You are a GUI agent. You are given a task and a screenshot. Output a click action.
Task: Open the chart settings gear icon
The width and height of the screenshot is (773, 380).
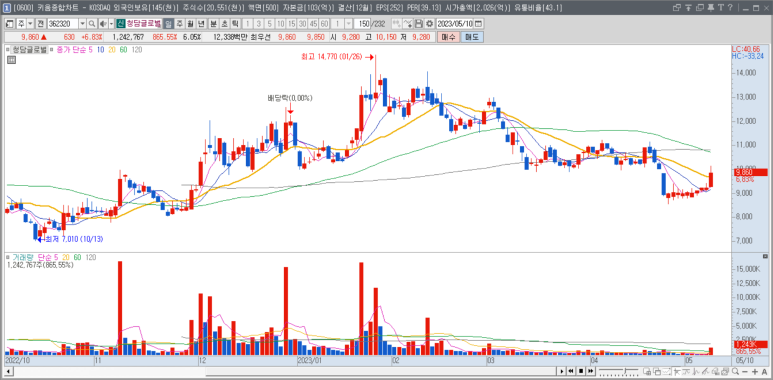429,24
